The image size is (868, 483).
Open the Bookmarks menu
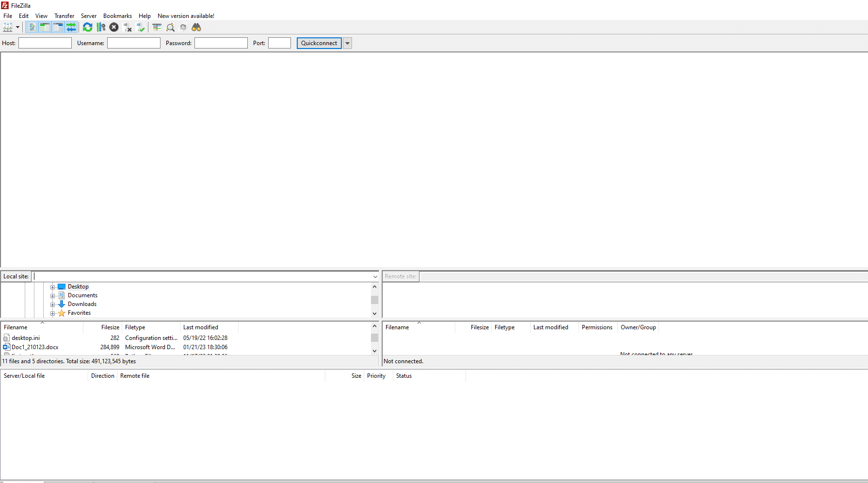(x=117, y=16)
